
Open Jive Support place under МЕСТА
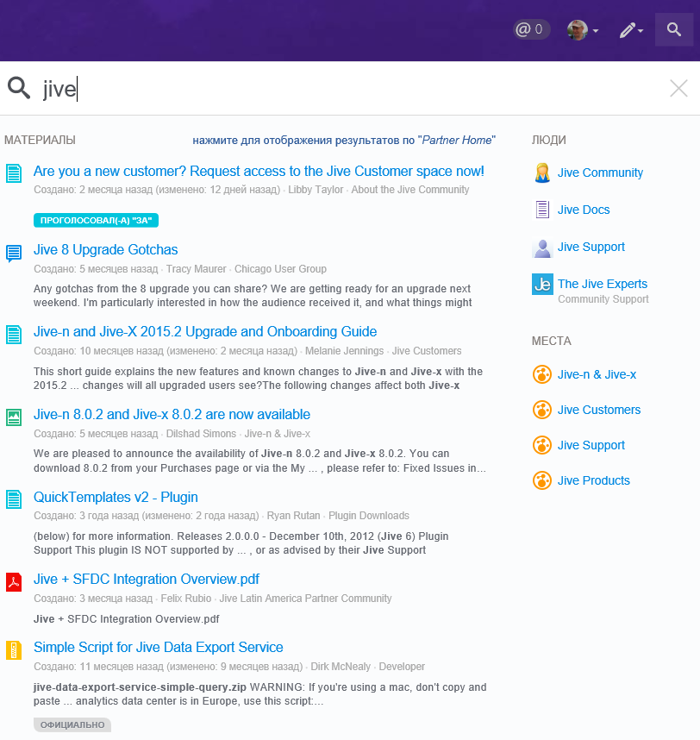click(x=591, y=446)
